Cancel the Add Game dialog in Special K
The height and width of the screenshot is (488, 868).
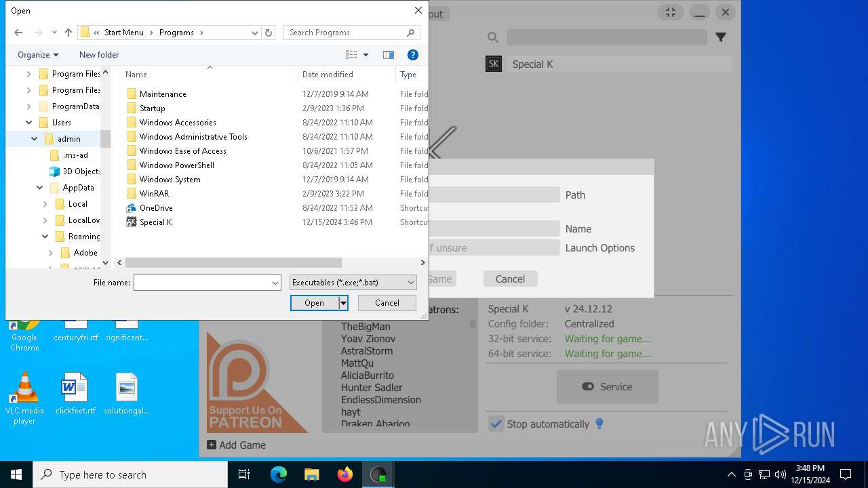tap(510, 279)
